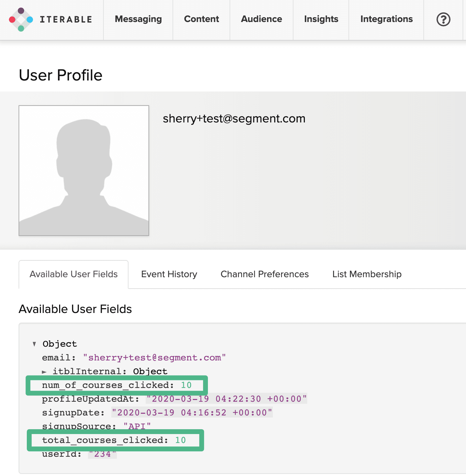Viewport: 466px width, 476px height.
Task: Switch to the Event History tab
Action: (x=169, y=274)
